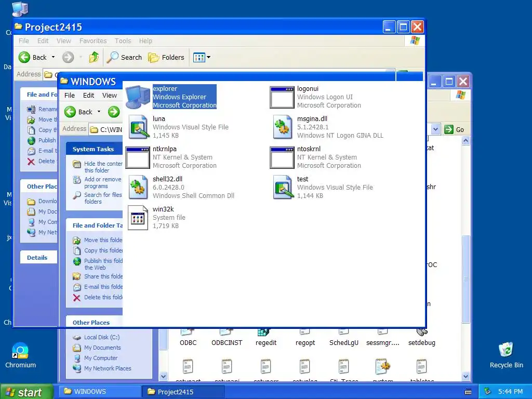Switch to Project2415 taskbar button
Image resolution: width=532 pixels, height=399 pixels.
tap(183, 392)
